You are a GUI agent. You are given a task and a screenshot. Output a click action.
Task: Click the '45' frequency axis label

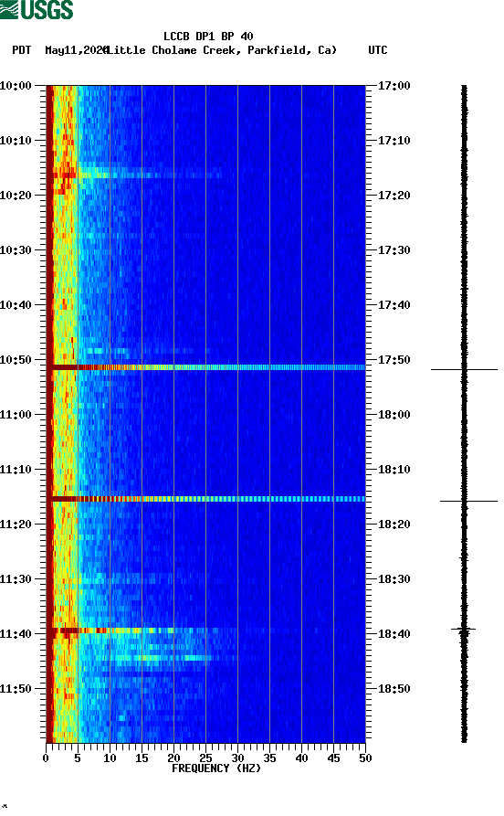(333, 758)
